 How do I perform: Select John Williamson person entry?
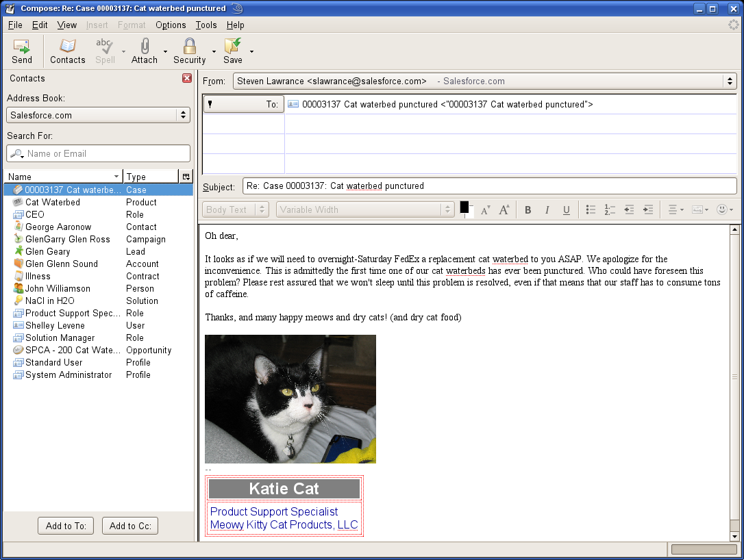[99, 288]
